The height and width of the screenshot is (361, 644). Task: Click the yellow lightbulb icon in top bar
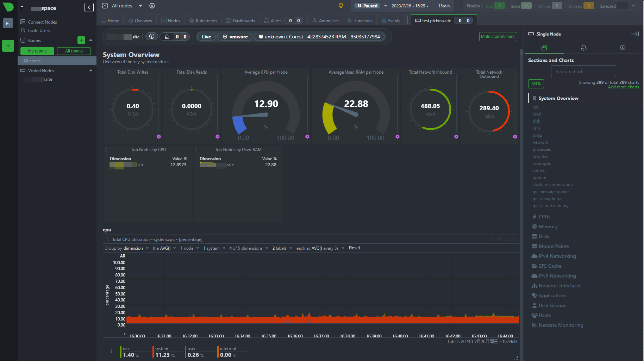(340, 6)
